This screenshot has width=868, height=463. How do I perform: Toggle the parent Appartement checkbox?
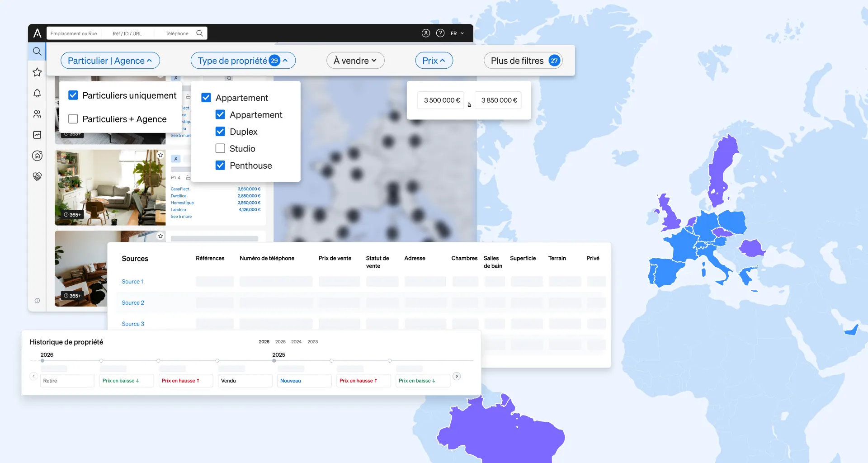[206, 98]
